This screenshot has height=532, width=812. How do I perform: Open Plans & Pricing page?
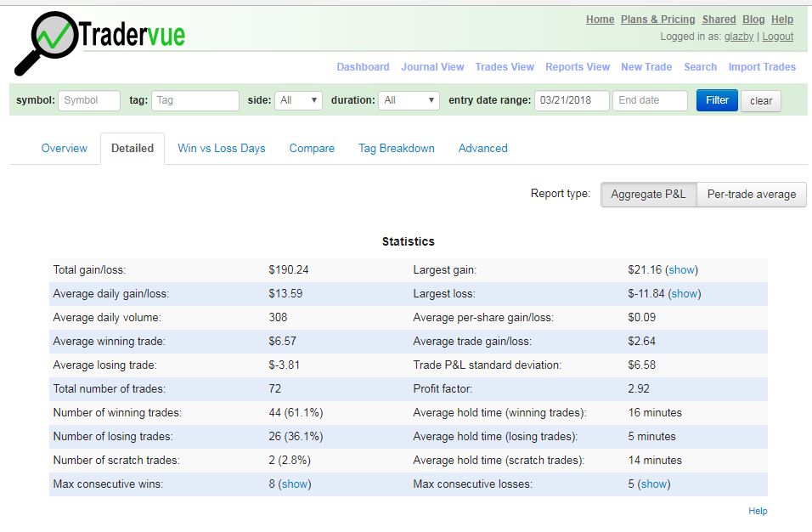[657, 20]
